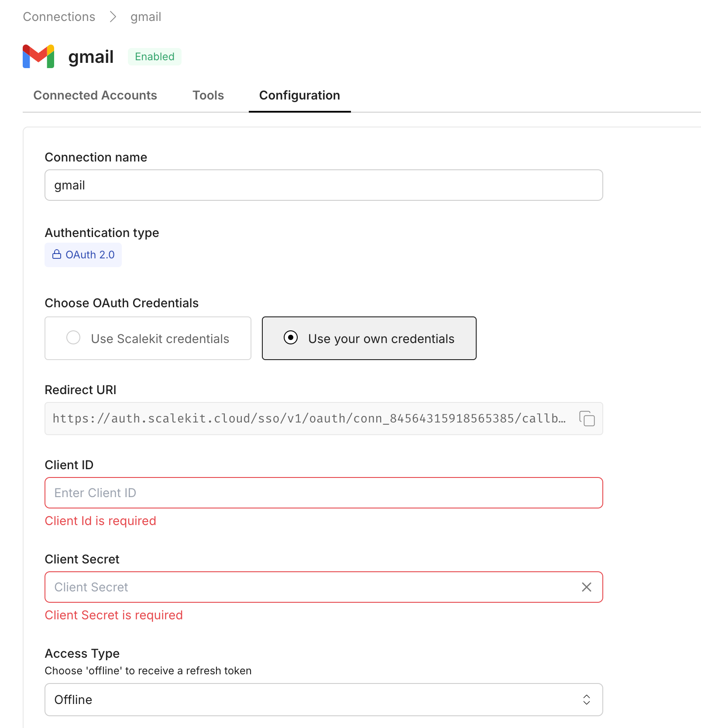Viewport: 701px width, 728px height.
Task: Switch to the Tools tab
Action: (x=208, y=95)
